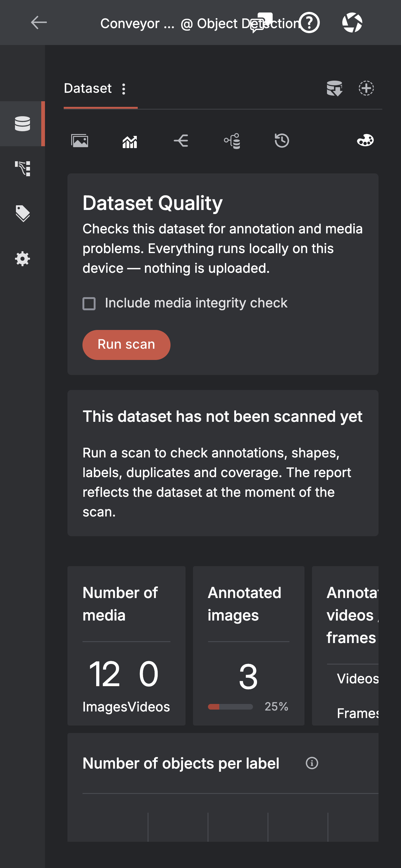Image resolution: width=401 pixels, height=868 pixels.
Task: Open the aperture logo icon in the header
Action: [x=352, y=22]
